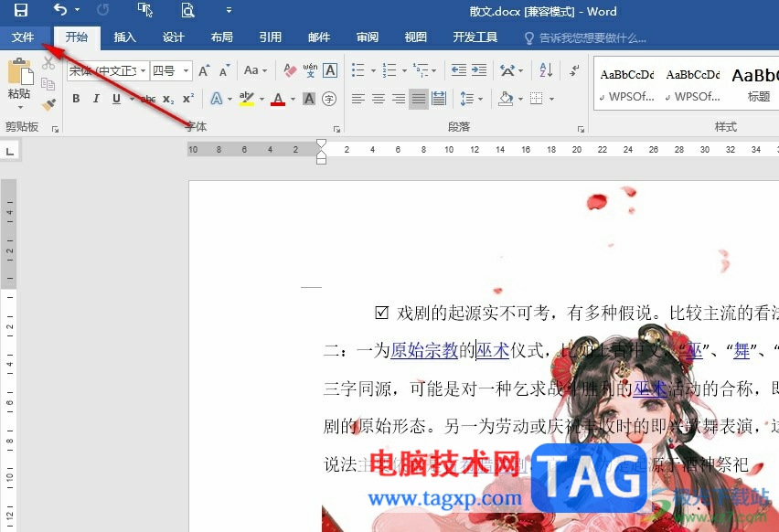Viewport: 779px width, 532px height.
Task: Increase font size with grow font icon
Action: click(204, 71)
